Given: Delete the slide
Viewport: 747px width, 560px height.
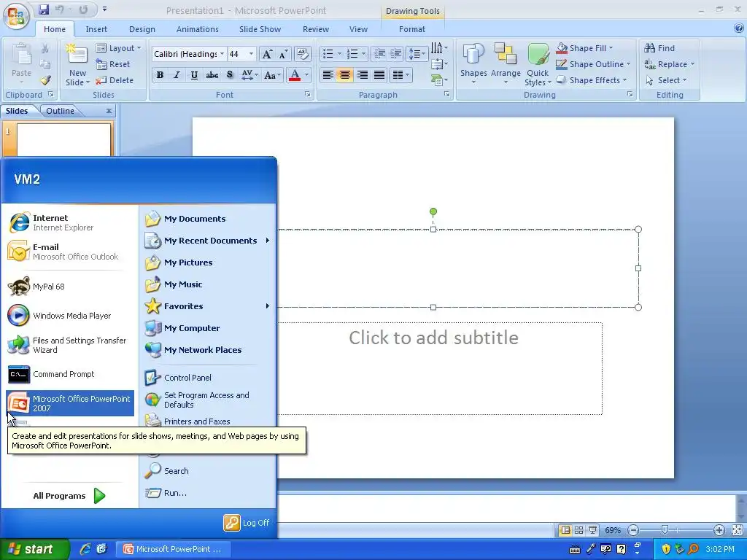Looking at the screenshot, I should (x=114, y=80).
